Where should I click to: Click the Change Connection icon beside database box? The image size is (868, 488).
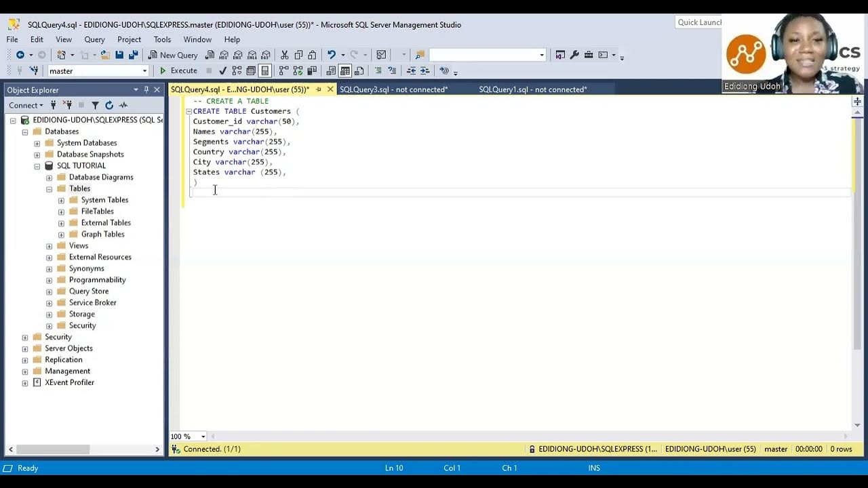(x=34, y=70)
